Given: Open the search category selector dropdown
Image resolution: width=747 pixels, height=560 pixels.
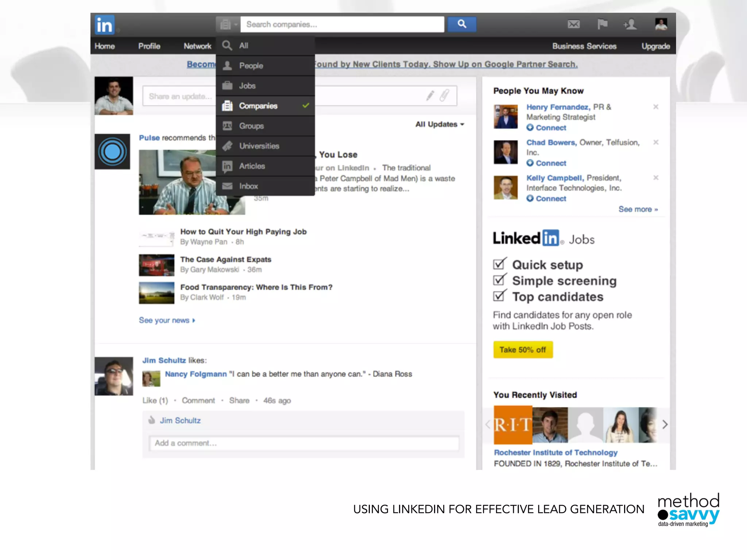Looking at the screenshot, I should (x=228, y=24).
